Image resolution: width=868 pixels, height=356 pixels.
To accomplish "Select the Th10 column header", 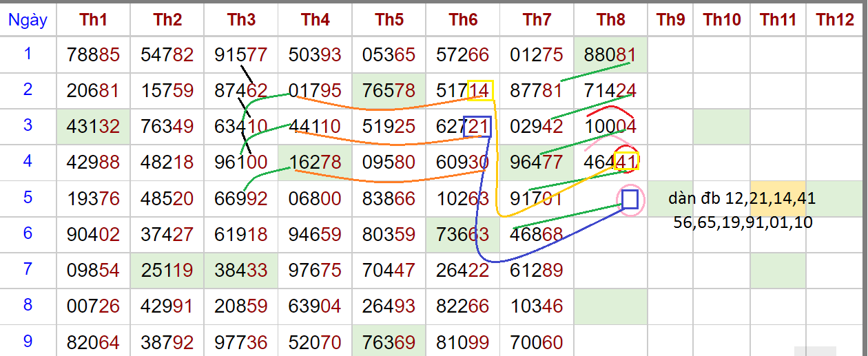I will [722, 20].
